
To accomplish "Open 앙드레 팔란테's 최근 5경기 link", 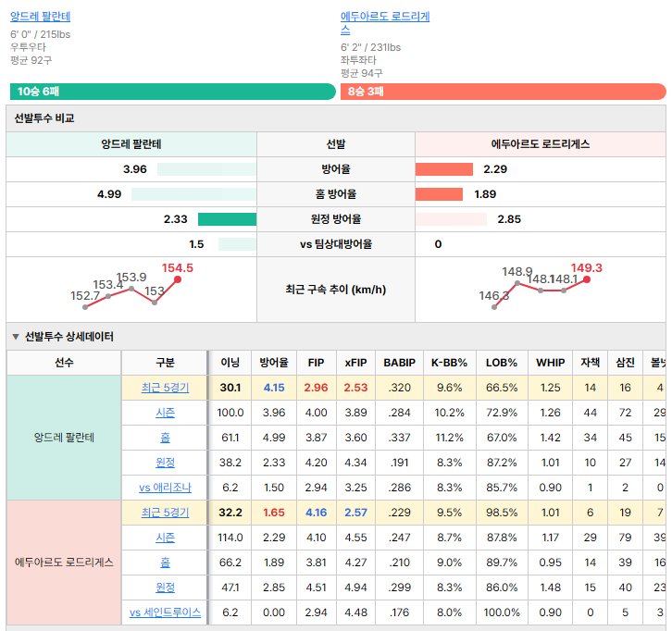I will [x=165, y=388].
